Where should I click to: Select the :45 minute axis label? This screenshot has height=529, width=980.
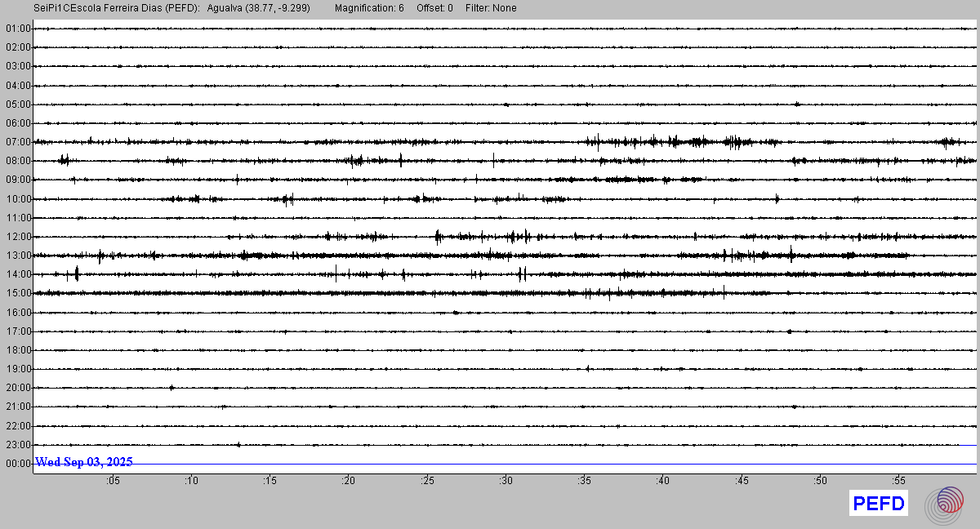742,482
